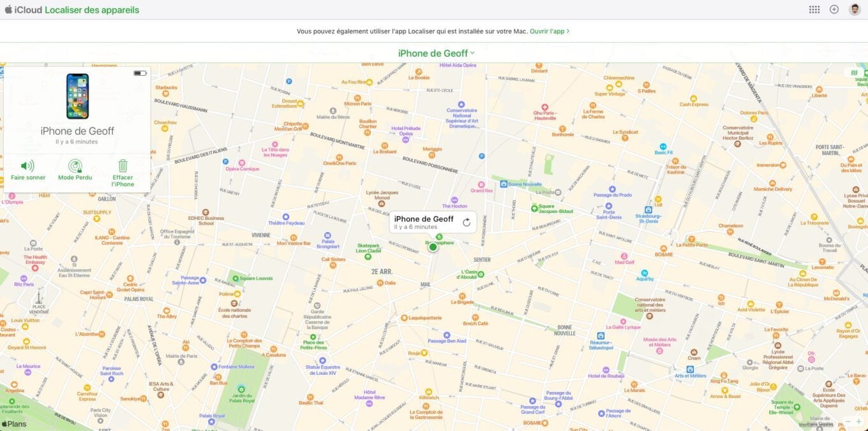Activate 'Mode Perdu' lost mode

[x=75, y=170]
